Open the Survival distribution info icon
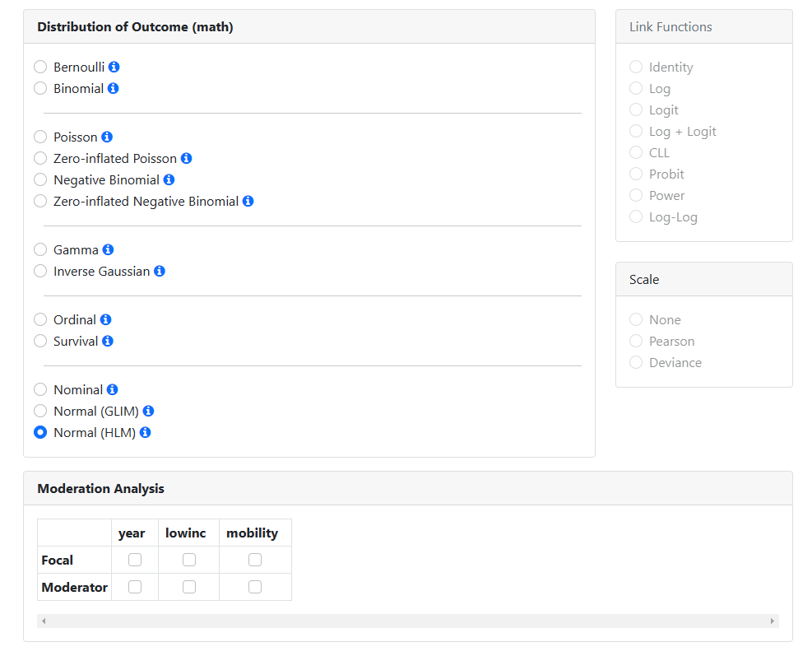This screenshot has width=812, height=656. coord(108,341)
